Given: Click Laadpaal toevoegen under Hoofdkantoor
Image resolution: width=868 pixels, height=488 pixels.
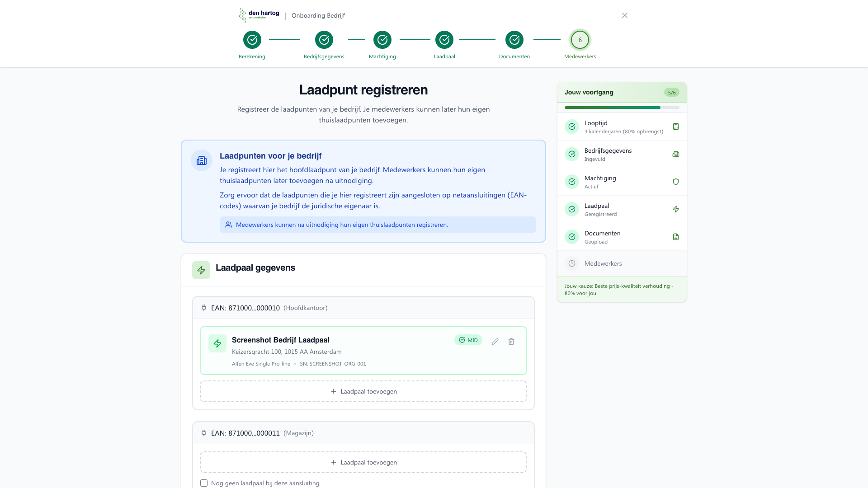Looking at the screenshot, I should (363, 391).
